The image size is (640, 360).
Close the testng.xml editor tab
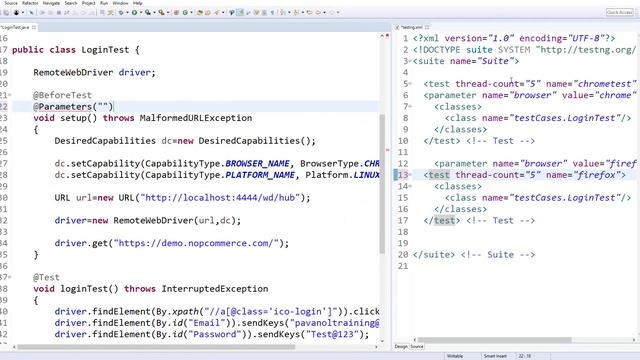coord(427,27)
